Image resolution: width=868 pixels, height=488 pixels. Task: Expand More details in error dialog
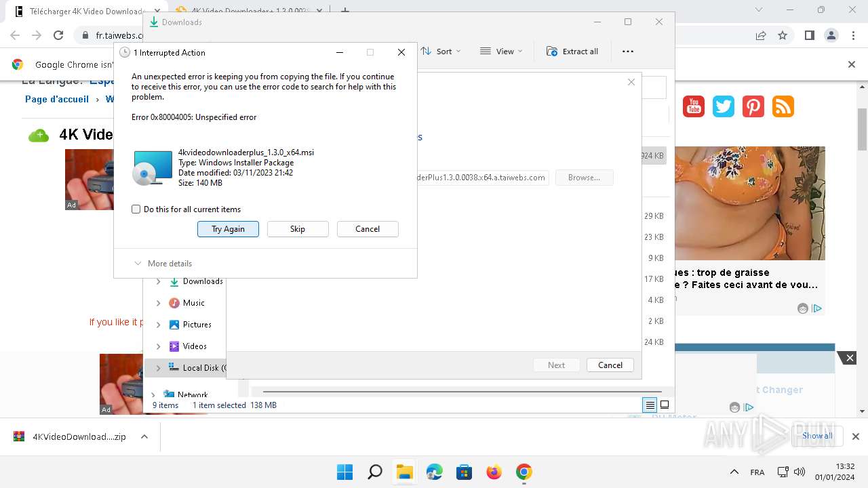tap(163, 264)
